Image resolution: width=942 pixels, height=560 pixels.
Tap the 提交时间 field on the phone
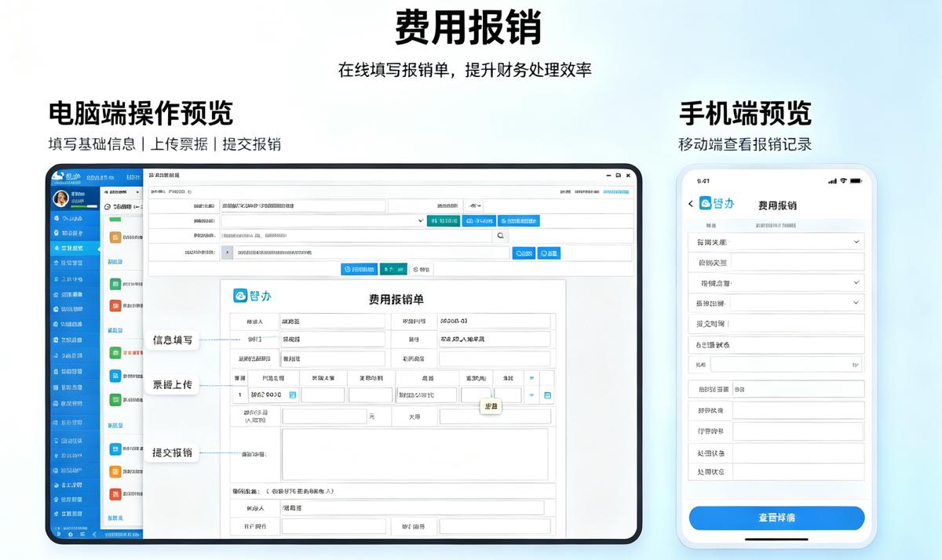click(x=776, y=323)
